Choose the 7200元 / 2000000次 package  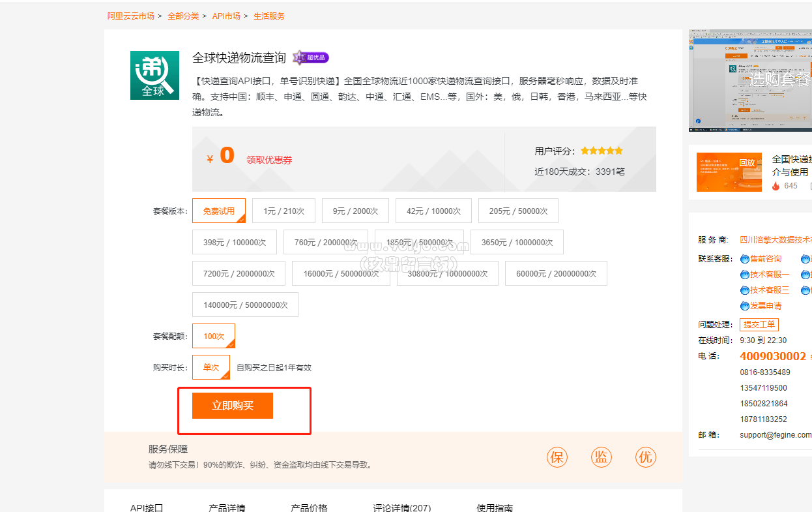tap(239, 273)
